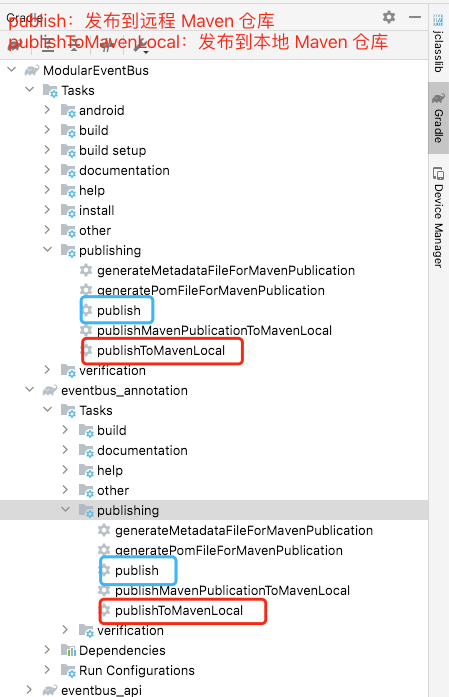Click gear icon of publishMavenPublicationToMavenLocal under eventbus_annotation
This screenshot has height=697, width=449.
[x=104, y=590]
